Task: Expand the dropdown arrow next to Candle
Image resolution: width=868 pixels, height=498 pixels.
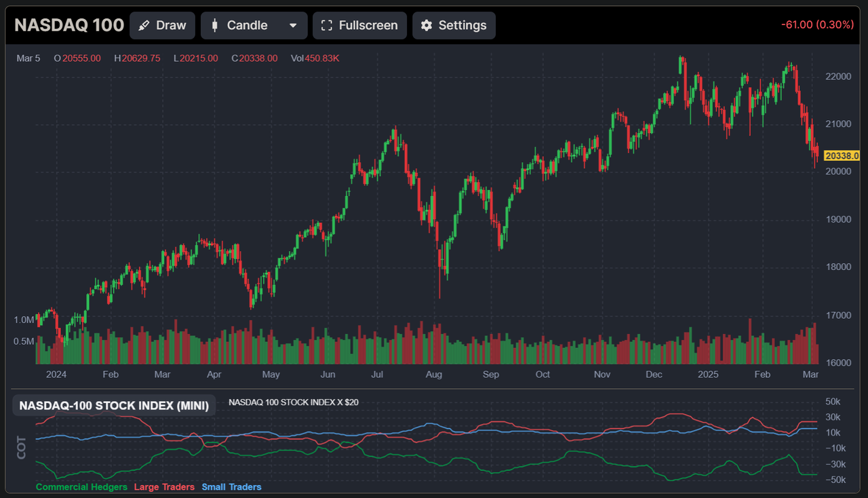Action: 293,25
